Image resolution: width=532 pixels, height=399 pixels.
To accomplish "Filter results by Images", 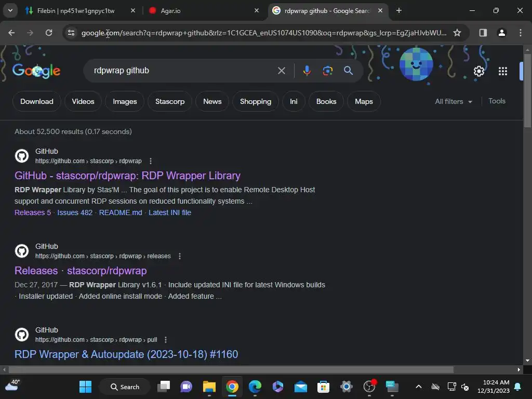I will (x=125, y=101).
